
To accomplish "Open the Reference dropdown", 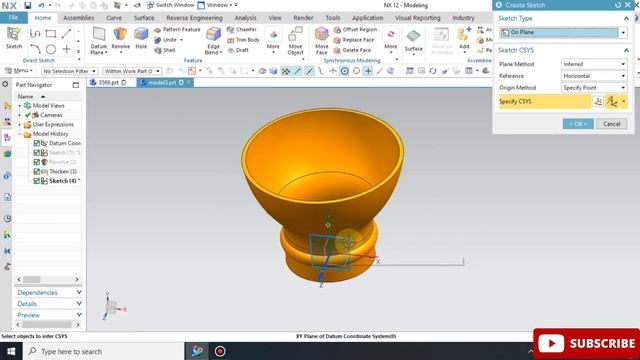I will 594,76.
